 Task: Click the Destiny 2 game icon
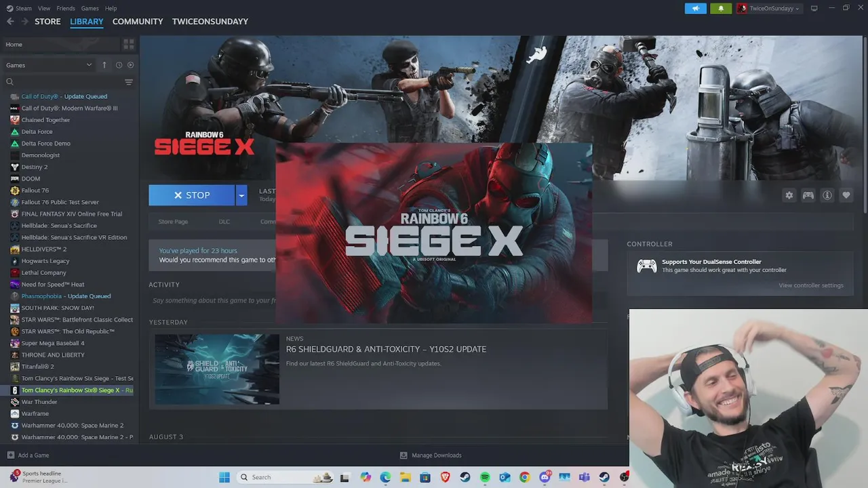(x=15, y=167)
